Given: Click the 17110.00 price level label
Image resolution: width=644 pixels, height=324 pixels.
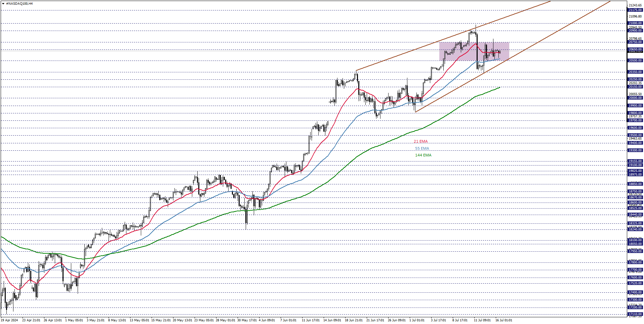Looking at the screenshot, I should 635,314.
